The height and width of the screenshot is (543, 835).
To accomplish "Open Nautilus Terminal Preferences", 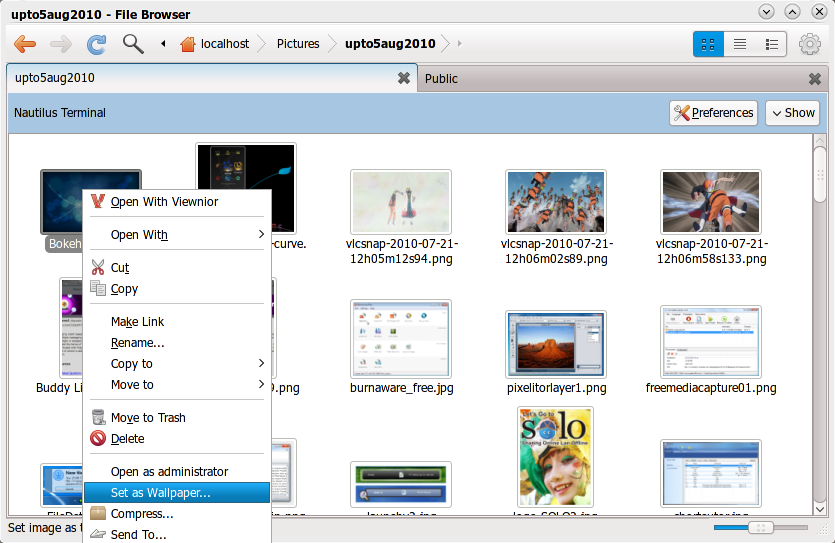I will coord(714,113).
